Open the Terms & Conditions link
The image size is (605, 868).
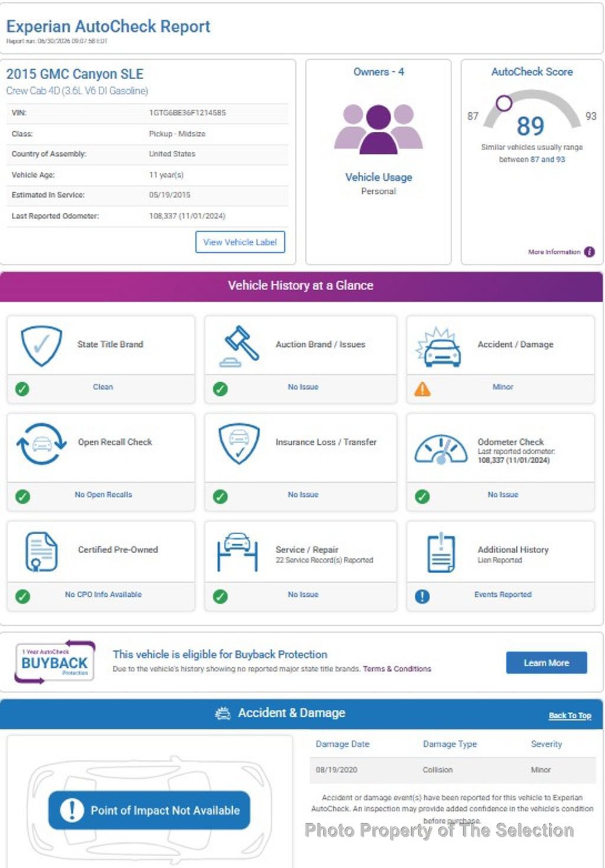click(397, 669)
